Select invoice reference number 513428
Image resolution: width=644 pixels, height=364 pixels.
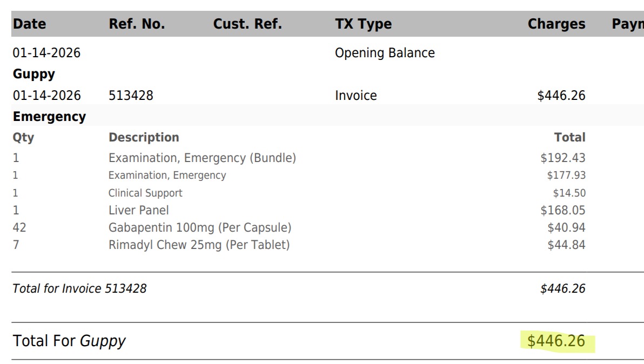pyautogui.click(x=131, y=95)
